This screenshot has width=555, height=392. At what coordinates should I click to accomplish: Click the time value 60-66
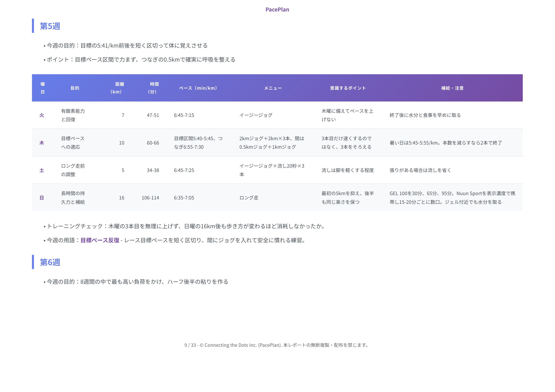(153, 143)
